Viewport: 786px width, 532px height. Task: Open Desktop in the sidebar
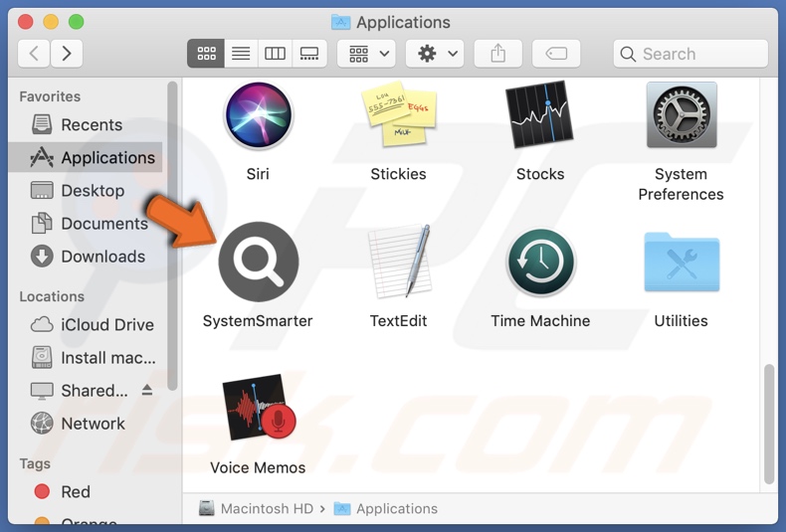(x=86, y=191)
